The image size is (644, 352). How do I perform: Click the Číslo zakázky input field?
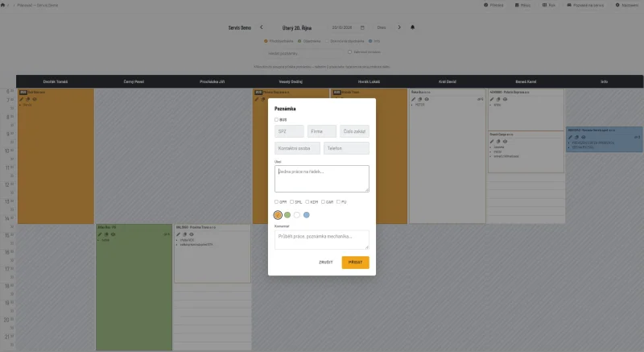point(354,131)
